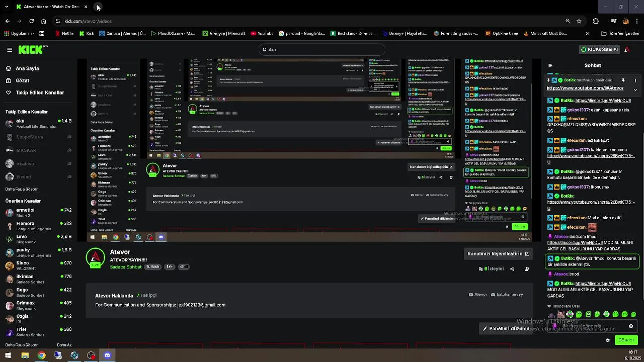This screenshot has width=644, height=362.
Task: Open followed channel Elwind
Action: tap(38, 176)
